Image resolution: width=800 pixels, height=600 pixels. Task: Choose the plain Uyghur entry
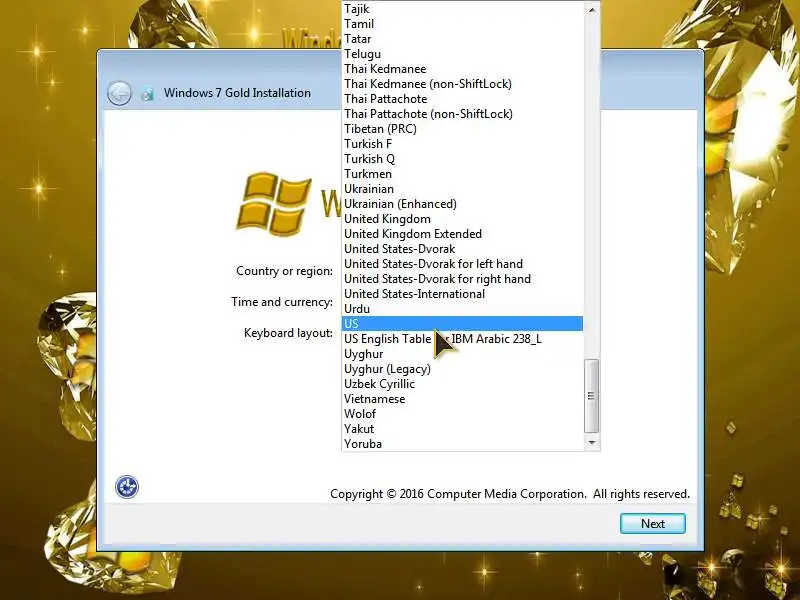462,354
